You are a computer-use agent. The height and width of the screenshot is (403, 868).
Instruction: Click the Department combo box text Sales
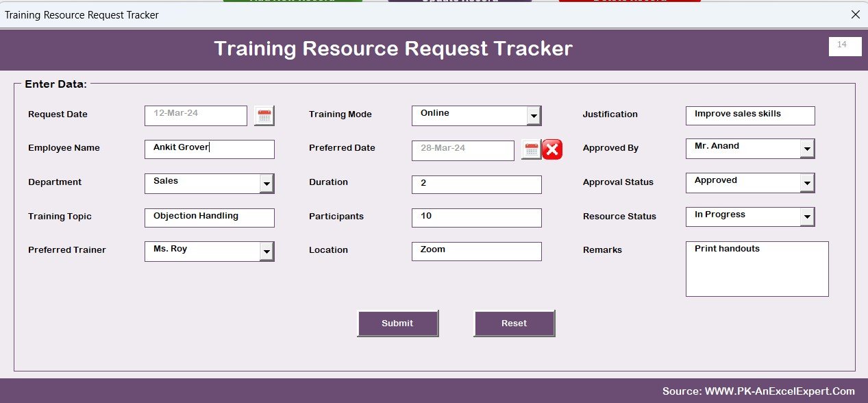166,181
